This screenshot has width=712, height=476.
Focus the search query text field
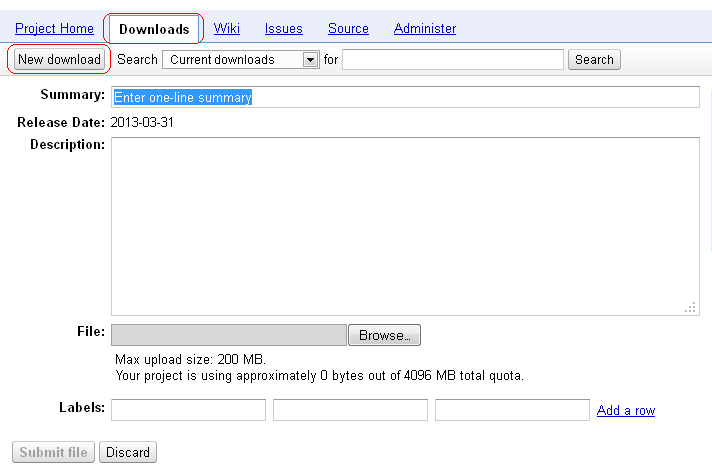click(453, 60)
